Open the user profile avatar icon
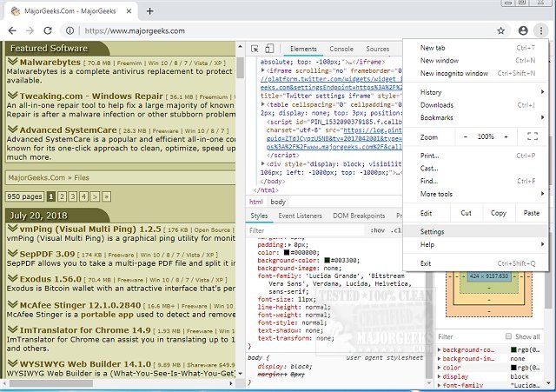This screenshot has width=556, height=392. pyautogui.click(x=522, y=30)
